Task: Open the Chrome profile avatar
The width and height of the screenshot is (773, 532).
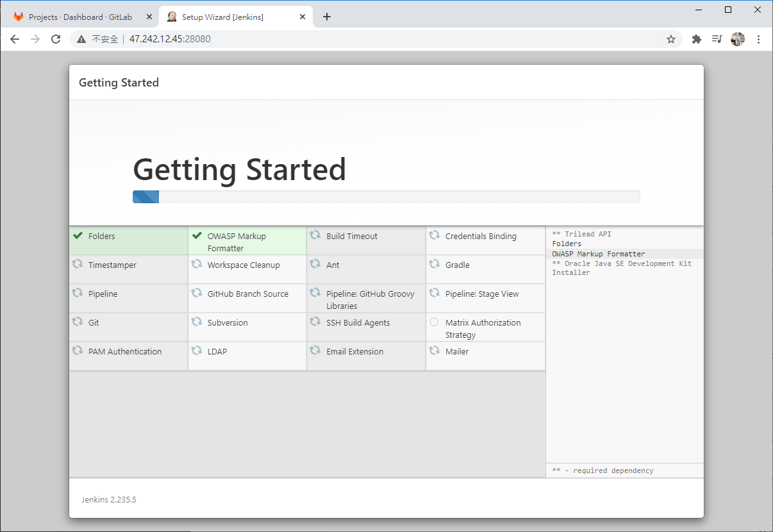Action: [738, 39]
